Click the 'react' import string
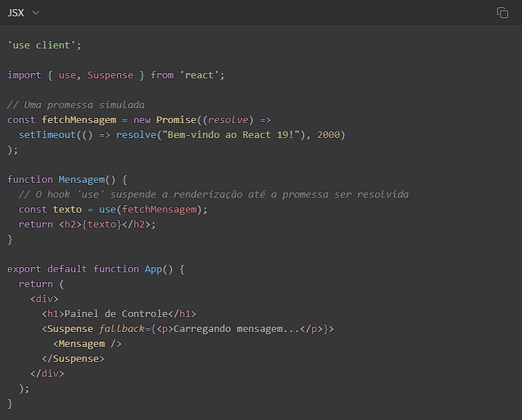This screenshot has height=420, width=522. [201, 75]
